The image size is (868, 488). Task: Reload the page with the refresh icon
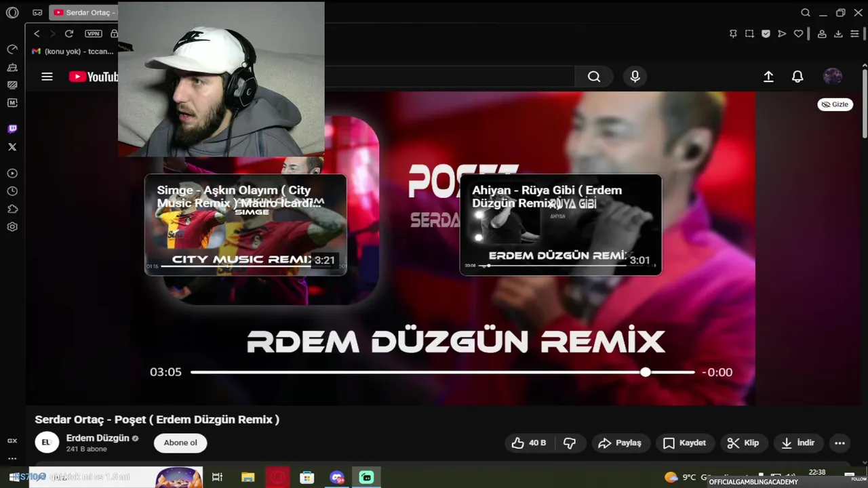pos(68,34)
